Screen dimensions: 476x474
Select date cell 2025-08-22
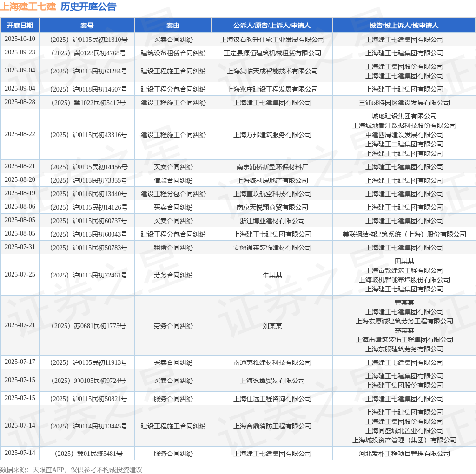pos(20,134)
